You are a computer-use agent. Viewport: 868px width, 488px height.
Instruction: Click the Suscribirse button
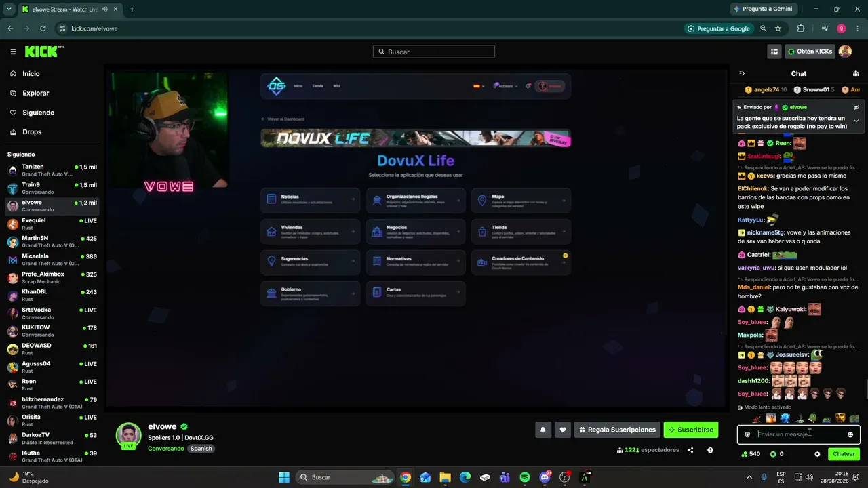coord(690,430)
